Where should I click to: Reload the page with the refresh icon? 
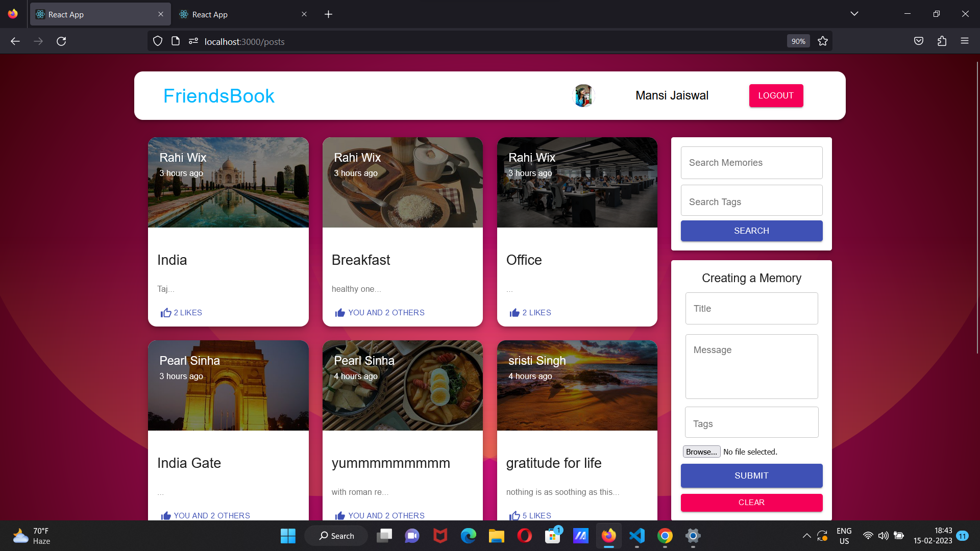[61, 41]
